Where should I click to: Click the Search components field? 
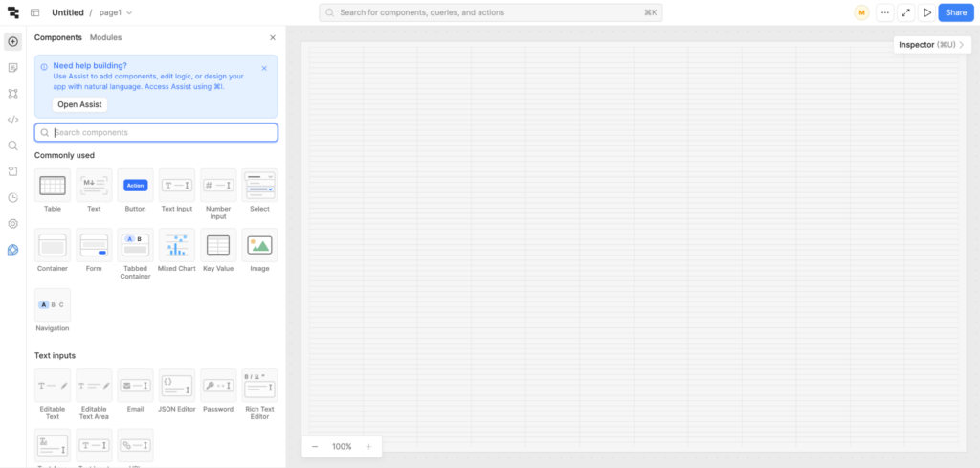pyautogui.click(x=156, y=133)
